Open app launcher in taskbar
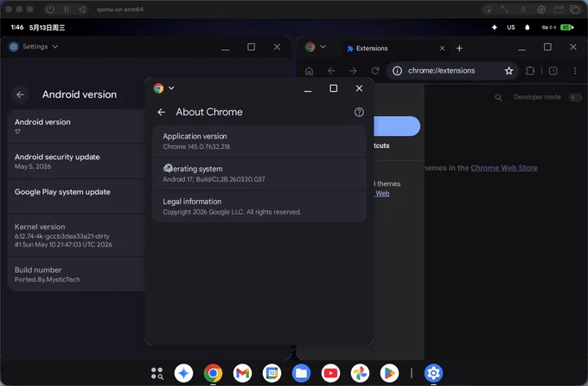Viewport: 588px width, 386px height. tap(157, 373)
